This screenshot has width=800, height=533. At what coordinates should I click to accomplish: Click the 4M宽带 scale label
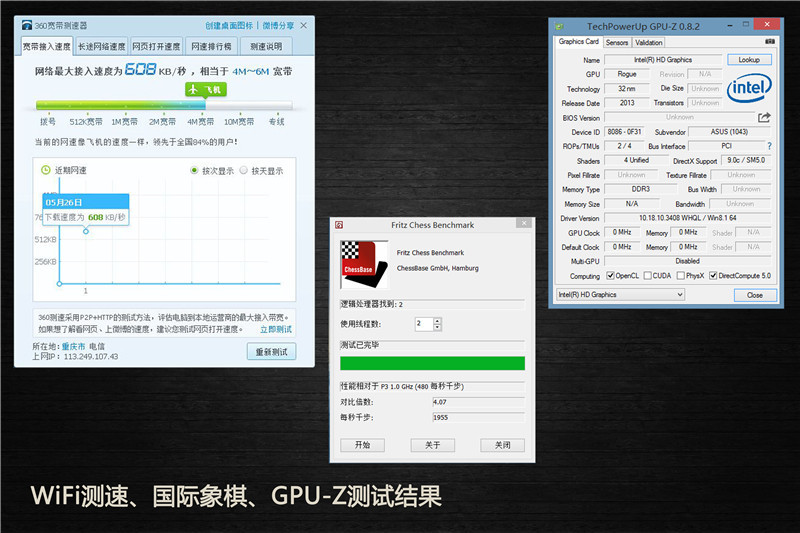point(200,121)
